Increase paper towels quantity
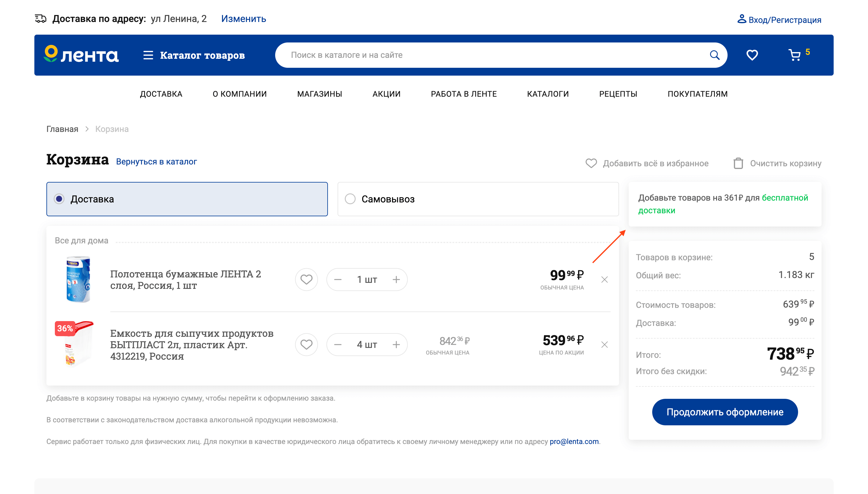 [x=396, y=280]
